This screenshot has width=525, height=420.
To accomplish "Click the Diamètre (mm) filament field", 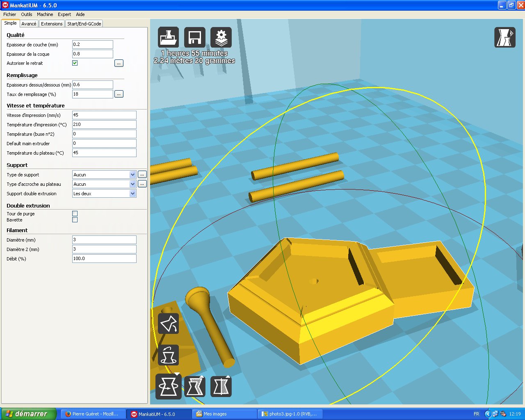I will point(104,240).
